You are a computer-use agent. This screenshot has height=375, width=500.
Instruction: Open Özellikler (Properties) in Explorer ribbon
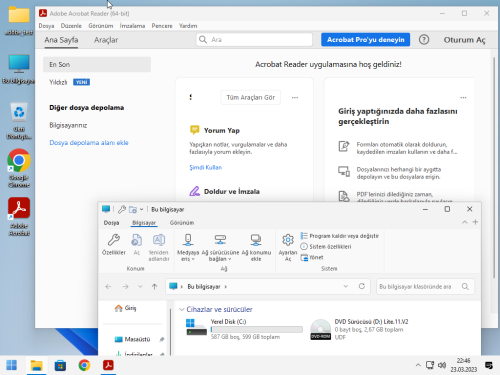click(114, 244)
